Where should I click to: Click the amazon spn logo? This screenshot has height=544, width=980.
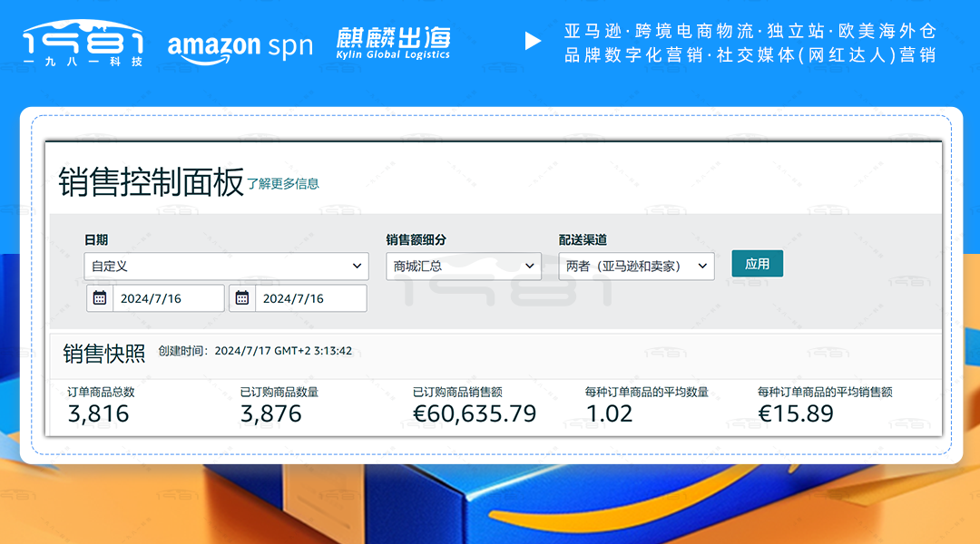pyautogui.click(x=240, y=47)
